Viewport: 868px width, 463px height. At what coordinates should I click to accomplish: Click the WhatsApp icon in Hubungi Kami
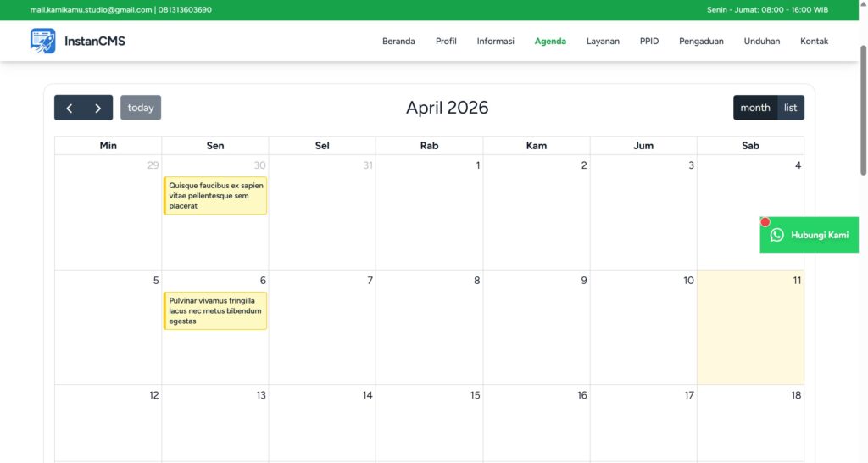(x=776, y=235)
